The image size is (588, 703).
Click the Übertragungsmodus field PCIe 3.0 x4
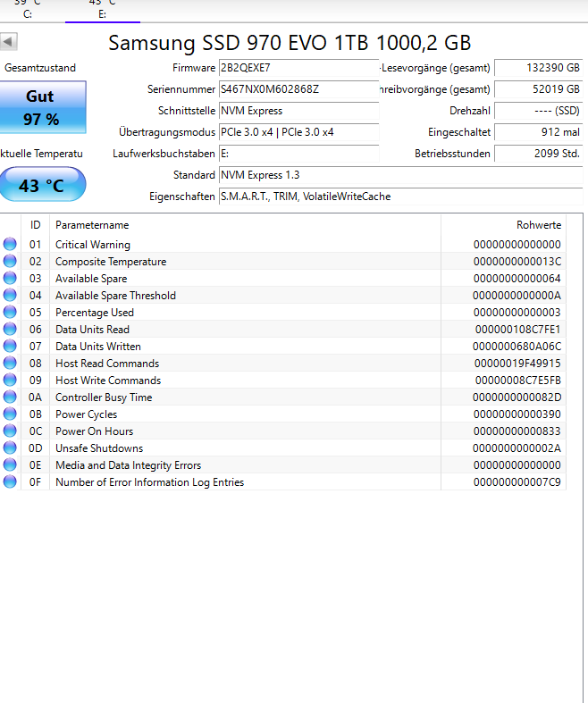pyautogui.click(x=298, y=132)
